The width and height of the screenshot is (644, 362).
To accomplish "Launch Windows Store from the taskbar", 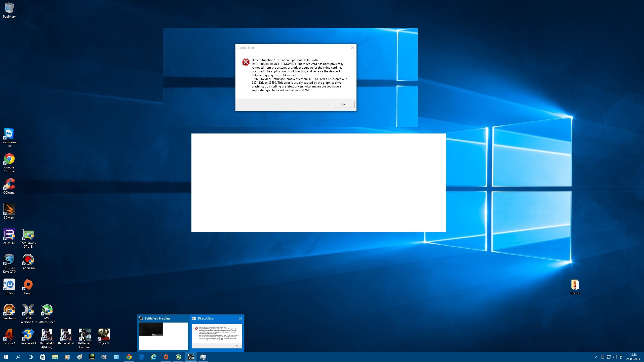I will coord(43,357).
